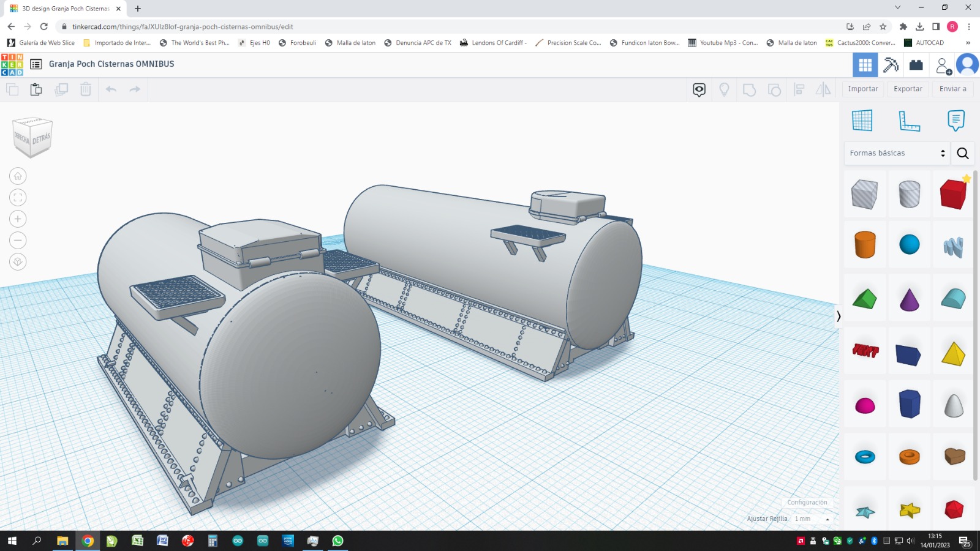980x551 pixels.
Task: Pick the red solid box shape
Action: click(x=953, y=195)
